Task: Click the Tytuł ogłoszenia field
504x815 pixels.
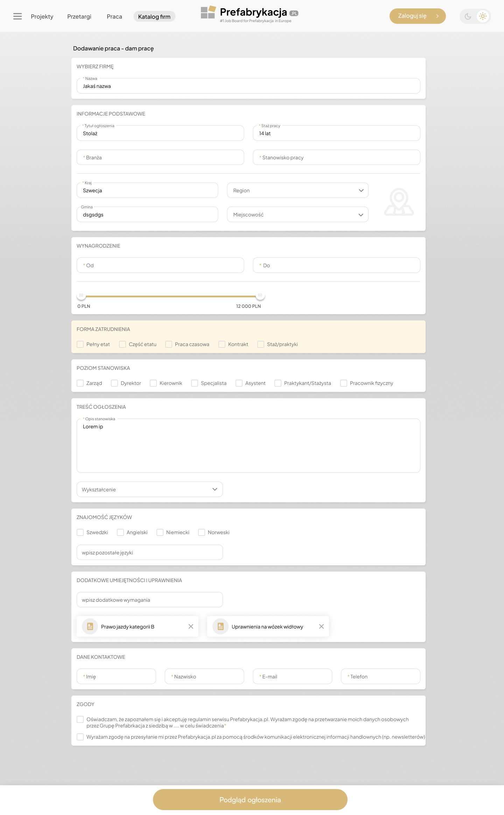Action: (160, 133)
